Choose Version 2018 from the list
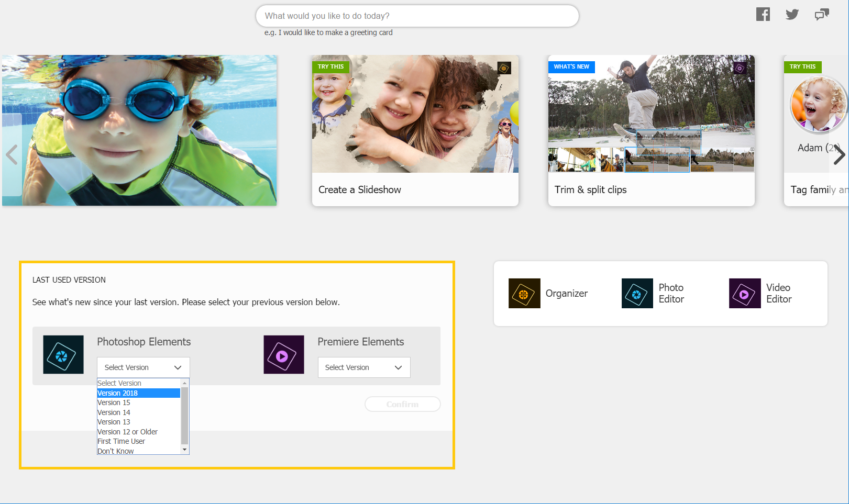Viewport: 849px width, 504px height. point(139,393)
